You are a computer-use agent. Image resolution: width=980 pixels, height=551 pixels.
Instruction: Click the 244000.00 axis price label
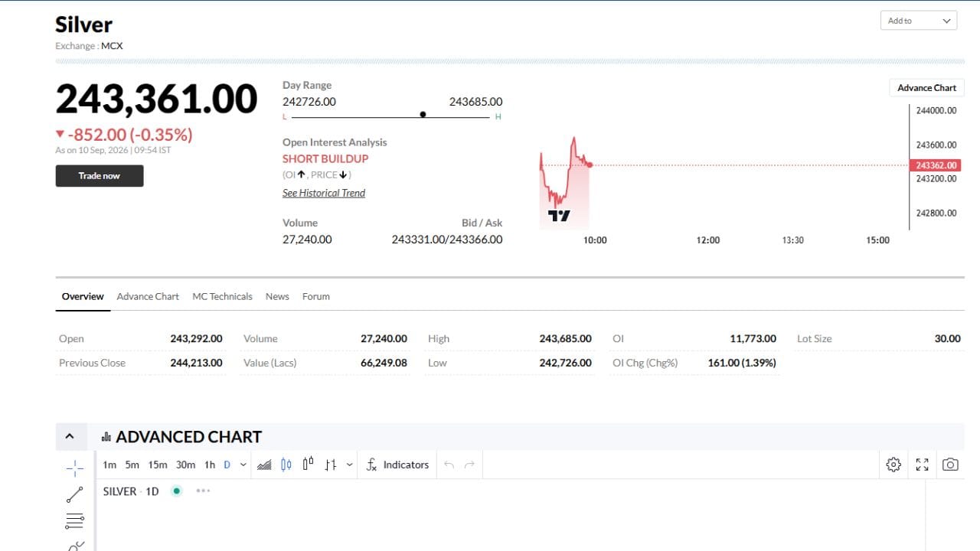pos(936,110)
